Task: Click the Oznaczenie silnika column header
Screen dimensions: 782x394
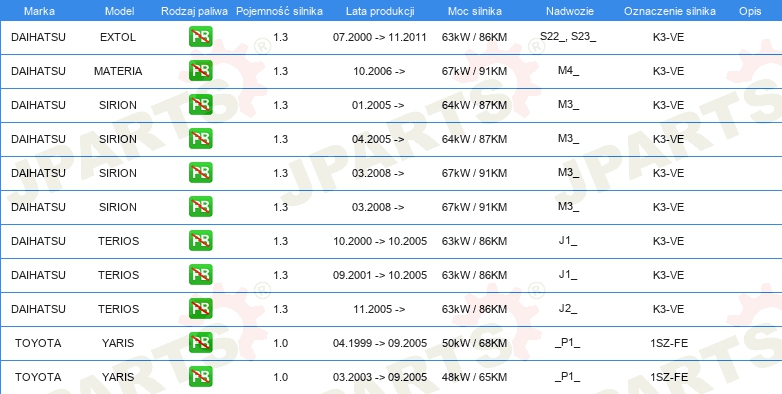Action: [x=670, y=11]
